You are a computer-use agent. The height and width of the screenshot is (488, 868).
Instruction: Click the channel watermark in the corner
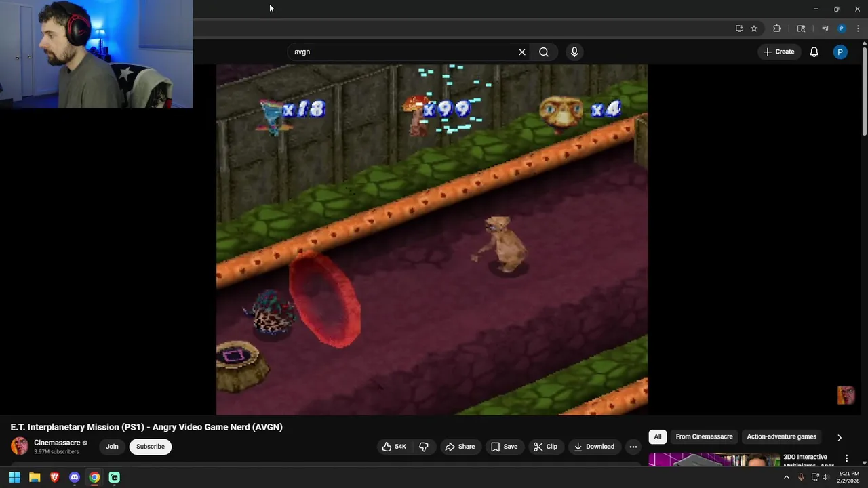[846, 395]
